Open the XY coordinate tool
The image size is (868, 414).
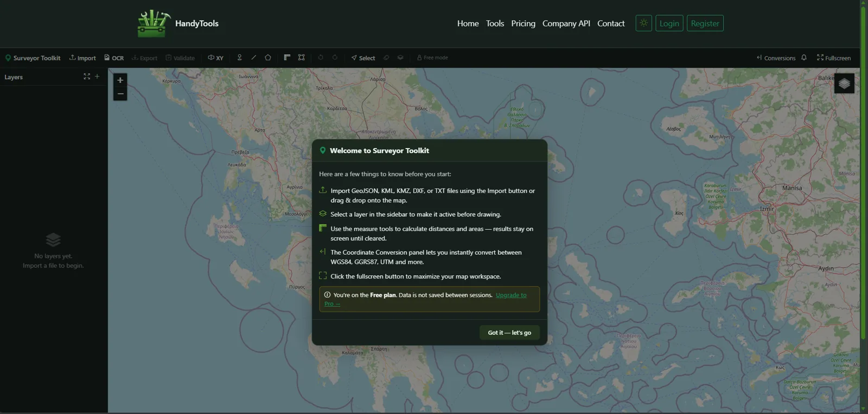(215, 58)
